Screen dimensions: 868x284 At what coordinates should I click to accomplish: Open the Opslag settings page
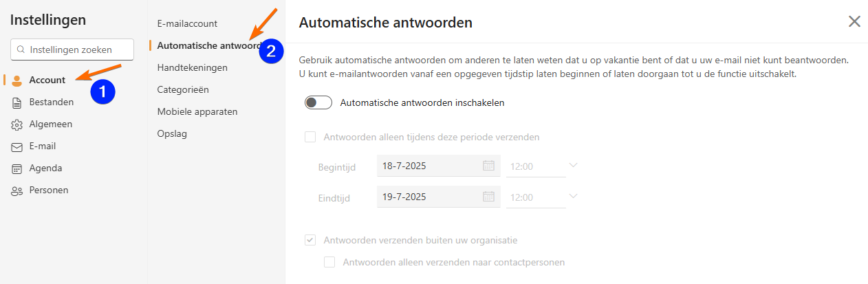[172, 133]
